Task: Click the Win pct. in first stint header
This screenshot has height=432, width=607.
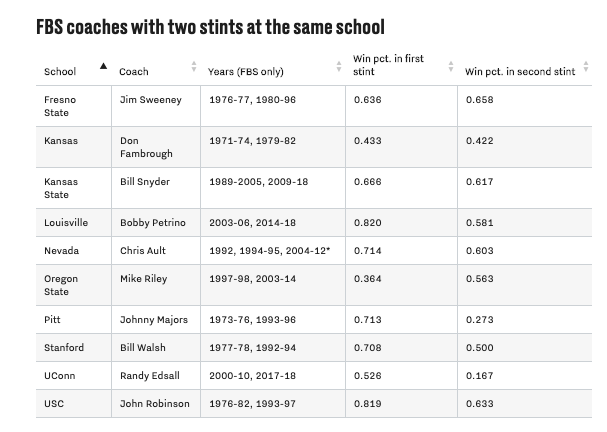Action: (x=389, y=65)
